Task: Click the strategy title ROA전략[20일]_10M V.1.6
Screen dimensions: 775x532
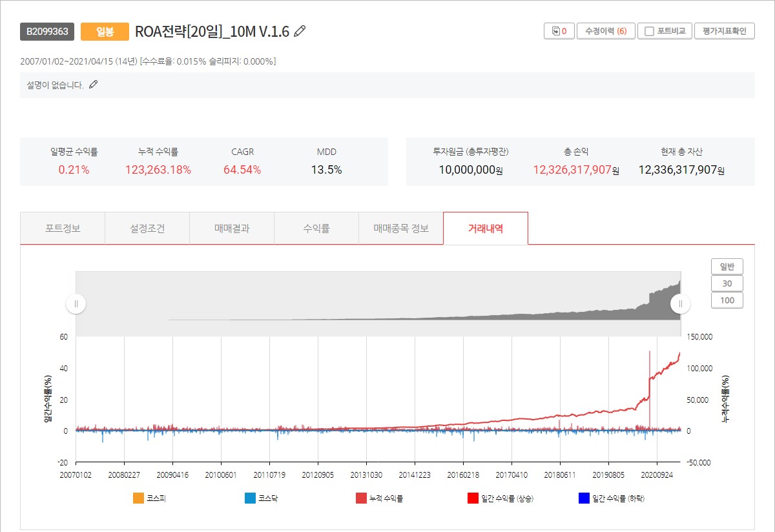Action: 212,32
